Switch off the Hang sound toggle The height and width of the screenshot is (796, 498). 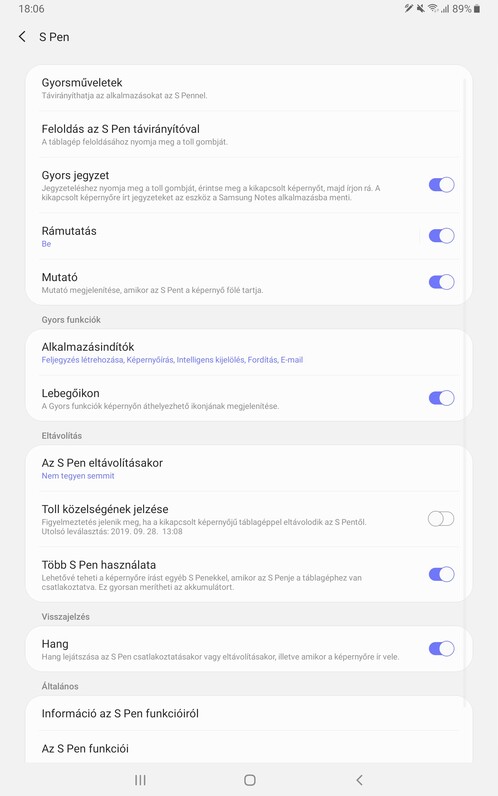pos(441,648)
